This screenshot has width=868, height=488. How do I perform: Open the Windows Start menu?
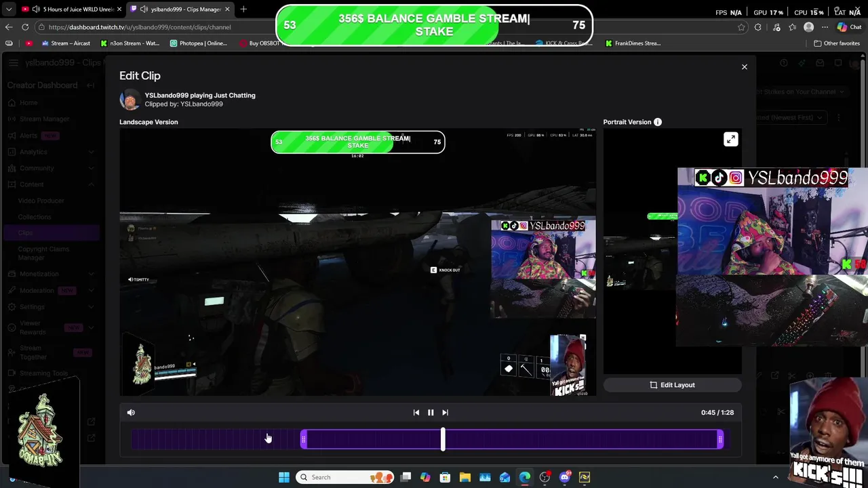[x=283, y=477]
